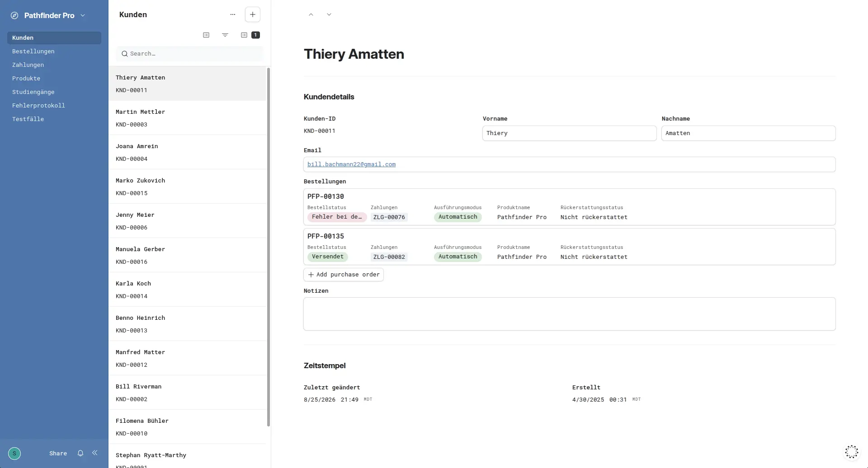Select customer Thiery Amatten in list

pyautogui.click(x=187, y=84)
